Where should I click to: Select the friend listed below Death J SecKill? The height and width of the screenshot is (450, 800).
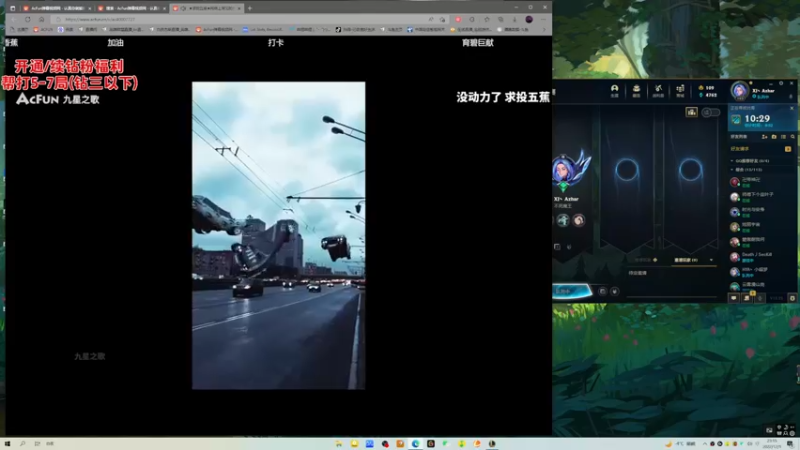[x=763, y=271]
